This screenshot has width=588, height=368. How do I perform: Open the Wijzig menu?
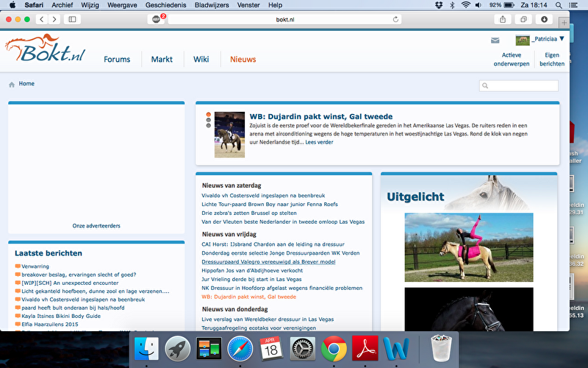(90, 5)
